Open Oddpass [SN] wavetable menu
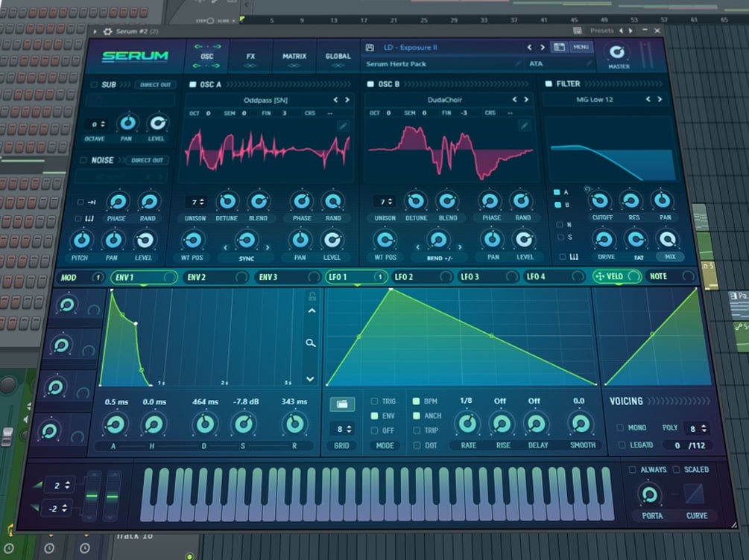The image size is (749, 560). 265,100
